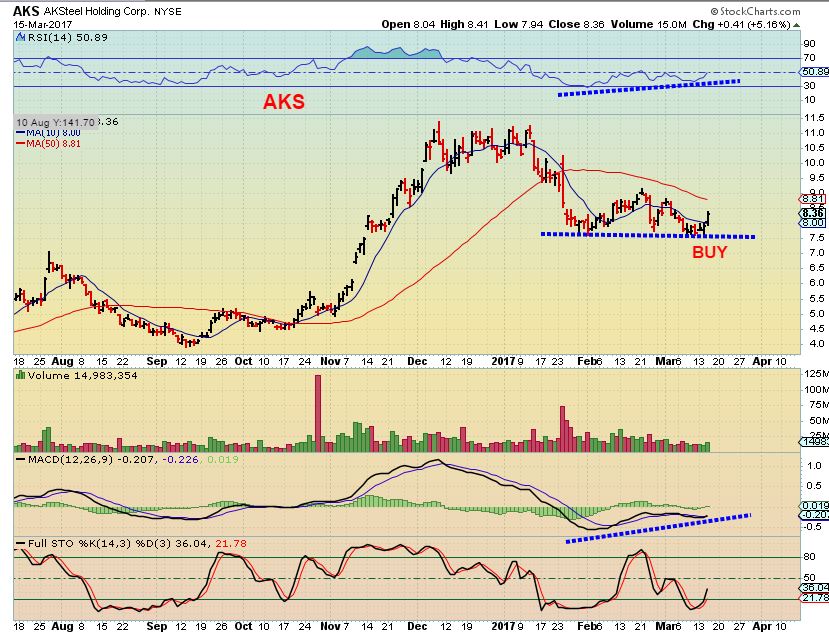The height and width of the screenshot is (634, 829).
Task: Click the Dec label on bottom date axis
Action: pos(417,626)
